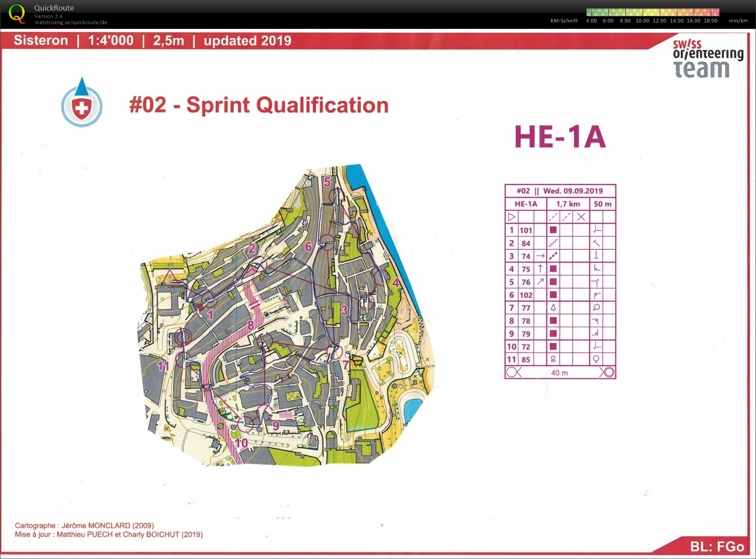Click control number 5 on the map
The width and height of the screenshot is (756, 559).
click(327, 182)
